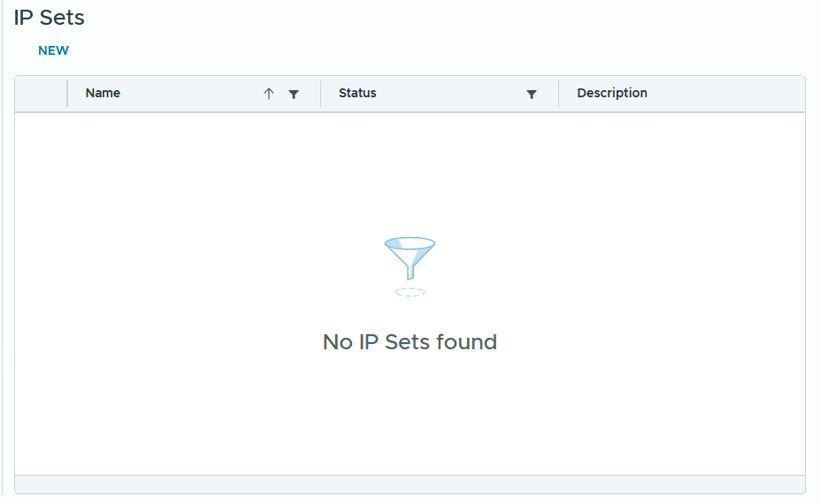Click empty header space between Status label and filter
The width and height of the screenshot is (820, 504).
pyautogui.click(x=451, y=94)
